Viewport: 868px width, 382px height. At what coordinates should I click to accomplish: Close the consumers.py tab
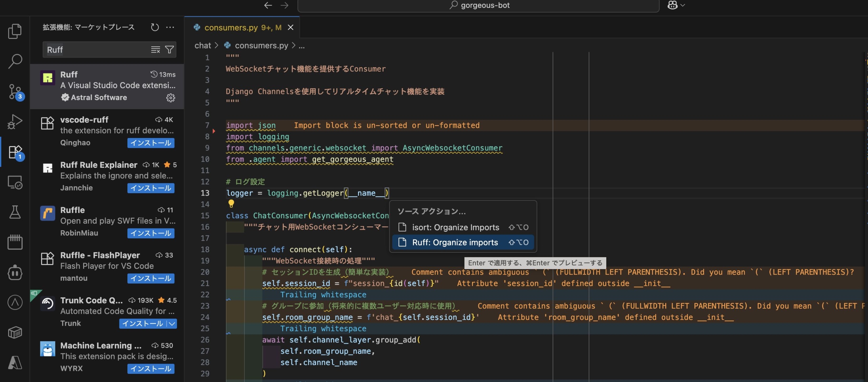click(x=291, y=27)
